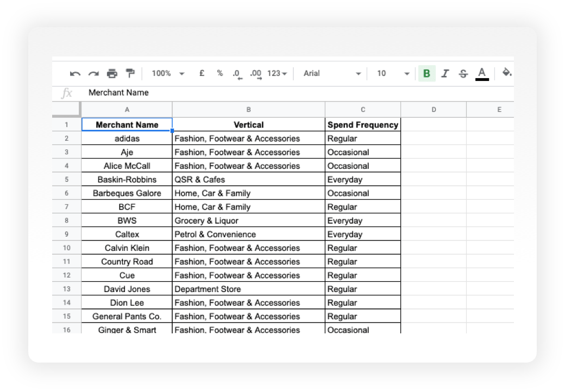The height and width of the screenshot is (392, 565).
Task: Open the Arial font dropdown
Action: (x=332, y=73)
